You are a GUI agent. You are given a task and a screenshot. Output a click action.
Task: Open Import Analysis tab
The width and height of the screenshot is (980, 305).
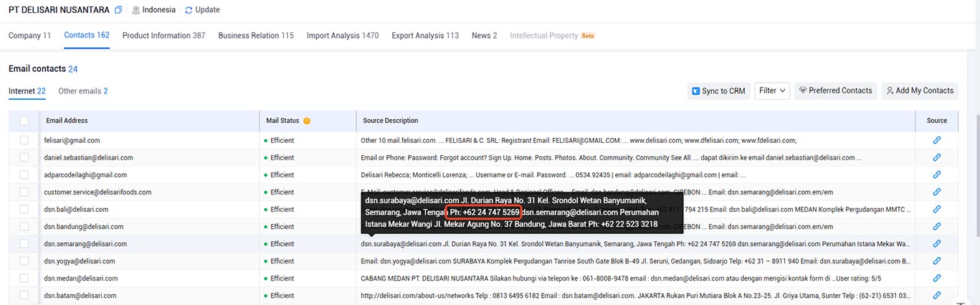click(343, 35)
